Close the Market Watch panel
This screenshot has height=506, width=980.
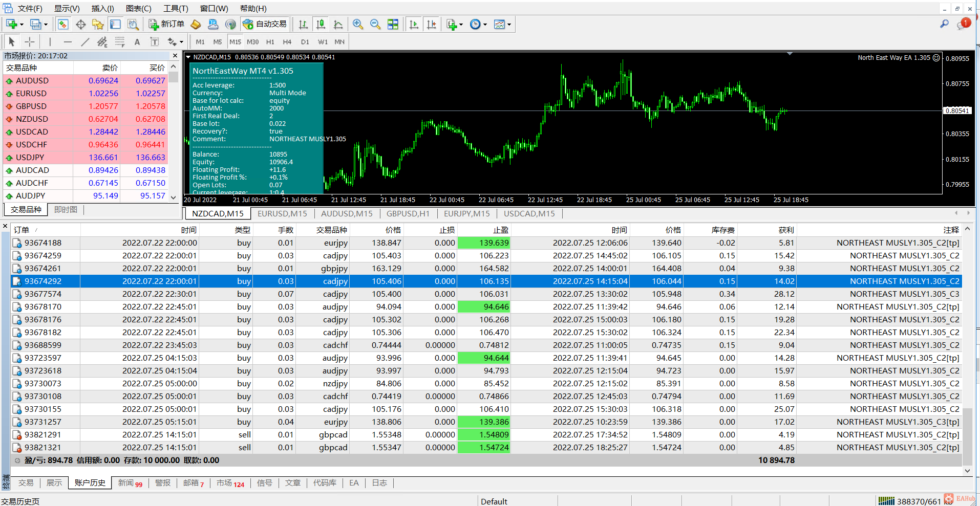tap(175, 56)
